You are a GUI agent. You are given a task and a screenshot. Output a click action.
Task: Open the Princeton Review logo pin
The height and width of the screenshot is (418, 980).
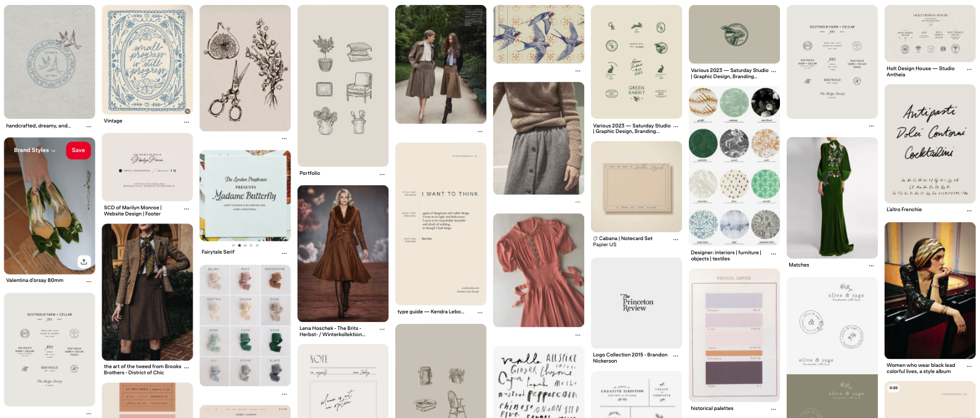click(x=636, y=303)
